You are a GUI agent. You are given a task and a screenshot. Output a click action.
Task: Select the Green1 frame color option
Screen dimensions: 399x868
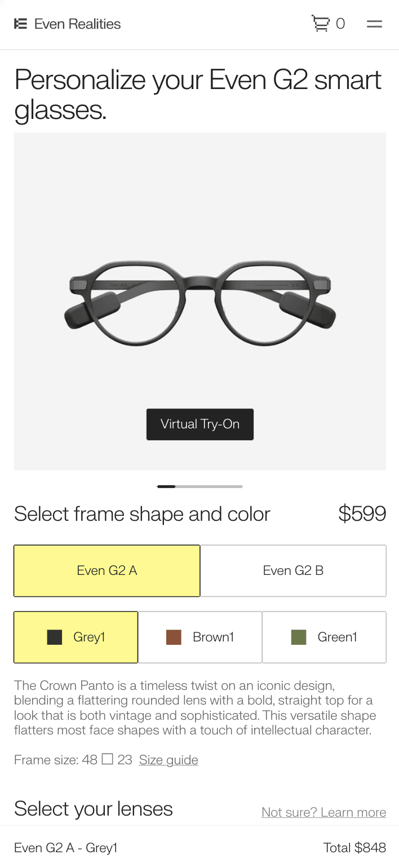pos(324,637)
